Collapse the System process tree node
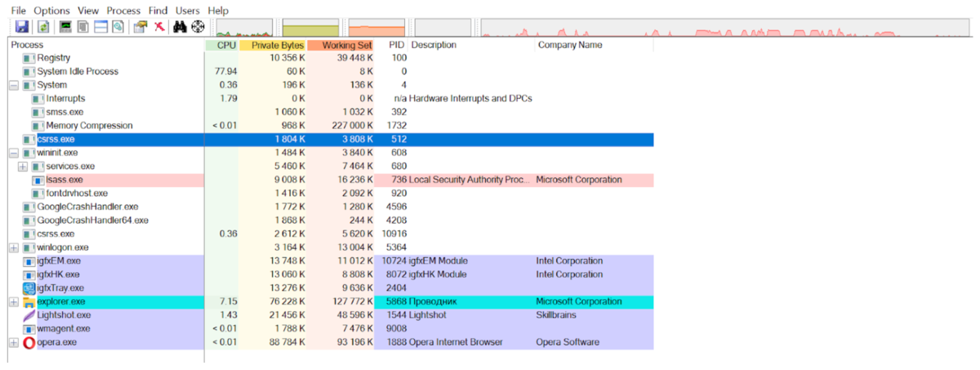Viewport: 980px width, 370px height. [x=13, y=85]
